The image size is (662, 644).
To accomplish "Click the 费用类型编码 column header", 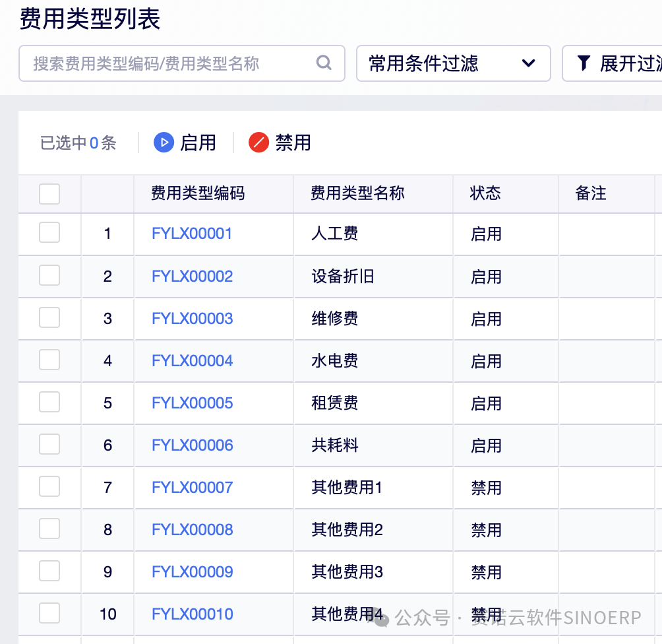I will coord(198,193).
